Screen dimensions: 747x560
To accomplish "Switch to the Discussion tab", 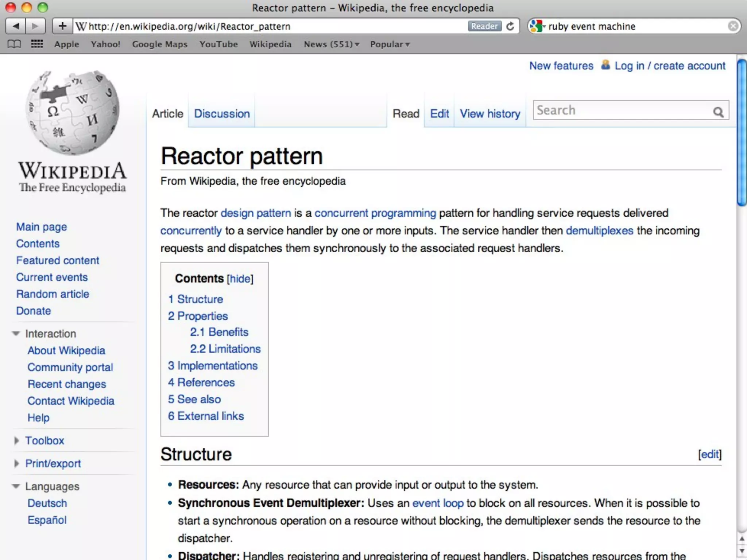I will pos(222,114).
